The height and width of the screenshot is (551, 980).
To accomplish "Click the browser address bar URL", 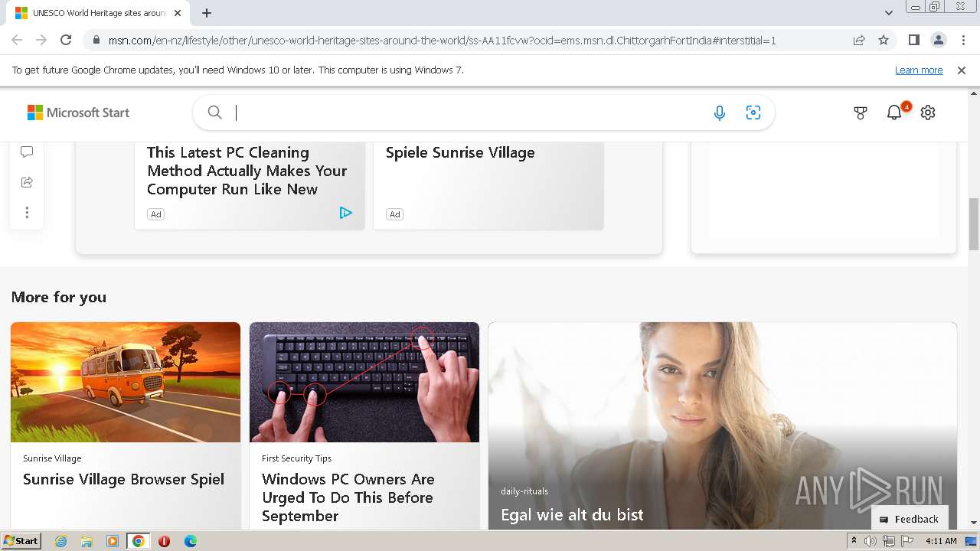I will [442, 40].
